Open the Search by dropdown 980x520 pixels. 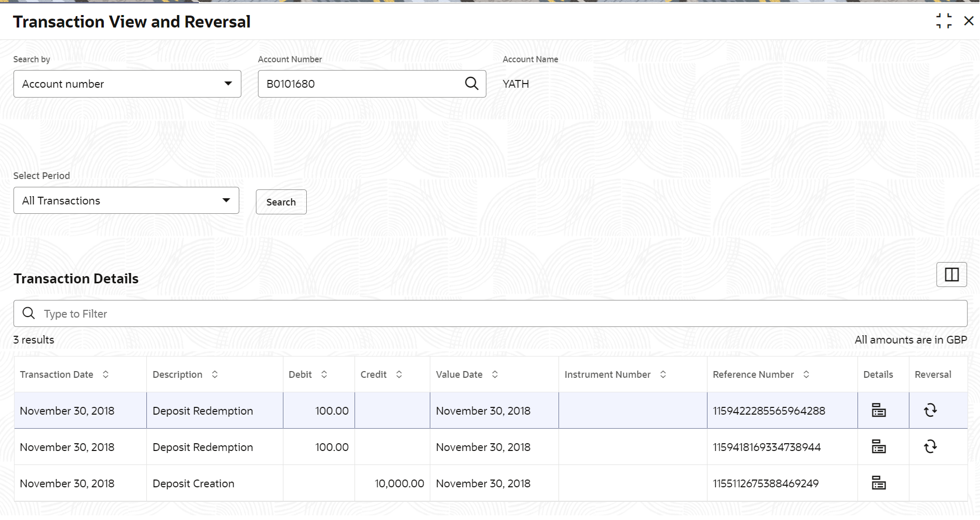click(x=127, y=84)
